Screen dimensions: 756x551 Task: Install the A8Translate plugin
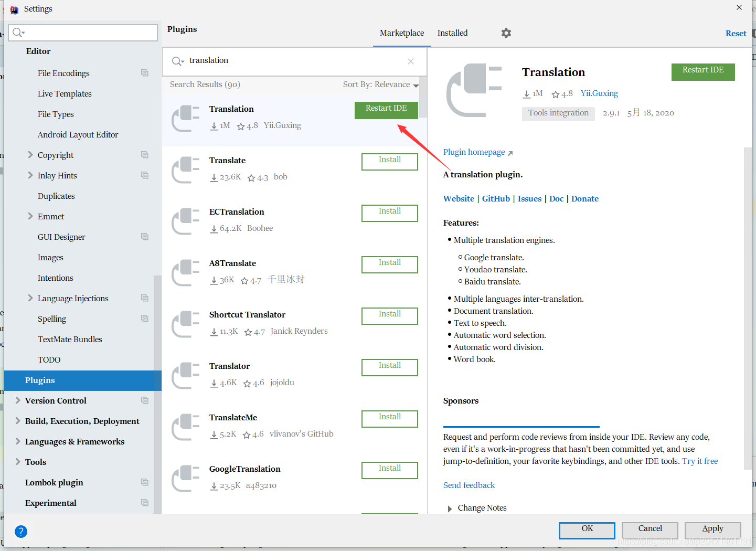[x=390, y=264]
